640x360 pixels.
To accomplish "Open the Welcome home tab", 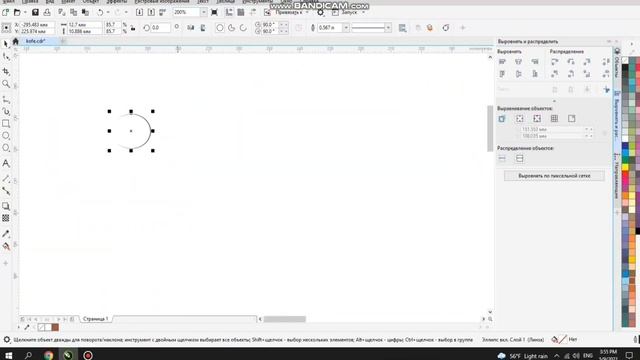I will (16, 41).
